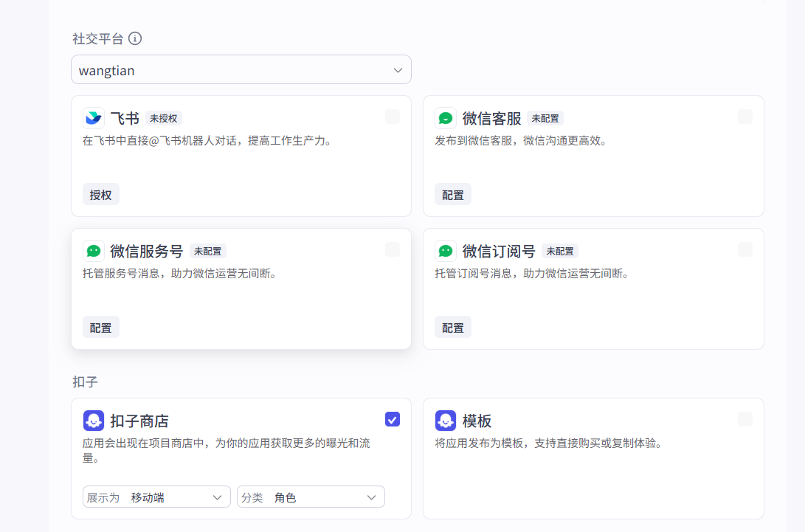
Task: Click 配置 button on 微信客服 card
Action: 453,195
